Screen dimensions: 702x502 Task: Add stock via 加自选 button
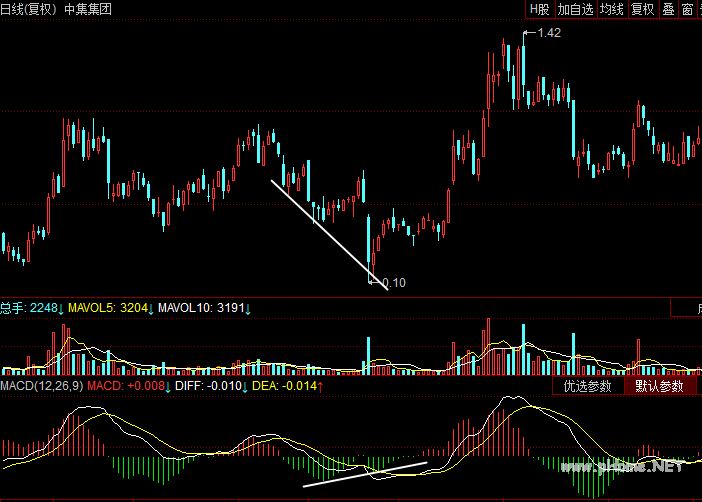coord(576,9)
